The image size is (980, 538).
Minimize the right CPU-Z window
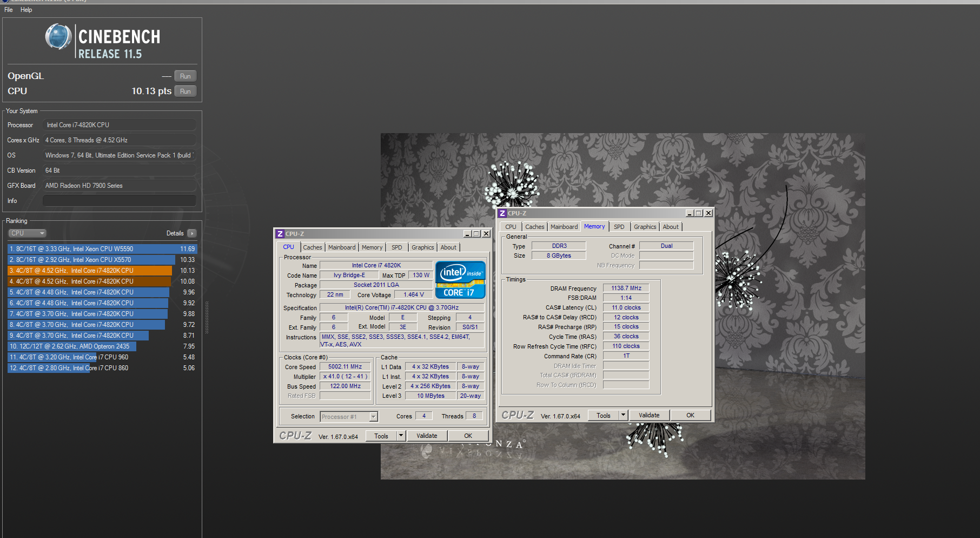click(690, 213)
